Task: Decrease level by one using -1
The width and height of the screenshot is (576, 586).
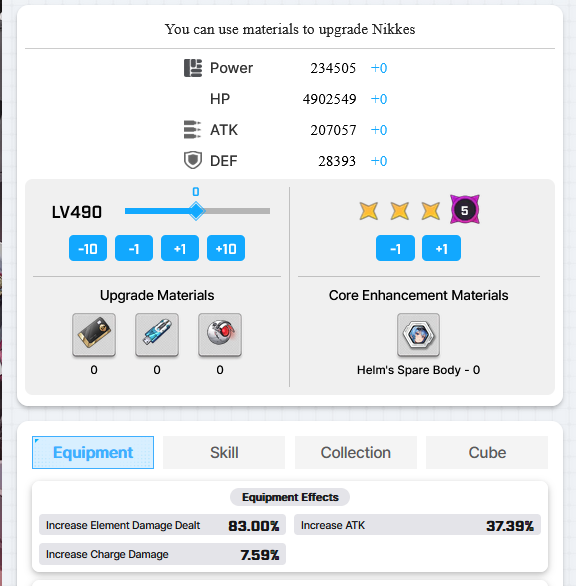Action: (134, 248)
